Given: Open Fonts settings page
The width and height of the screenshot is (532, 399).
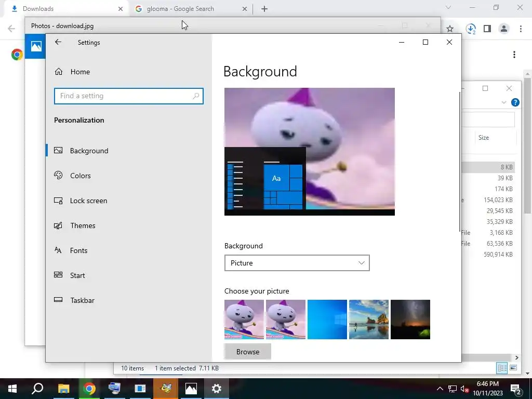Looking at the screenshot, I should coord(78,250).
